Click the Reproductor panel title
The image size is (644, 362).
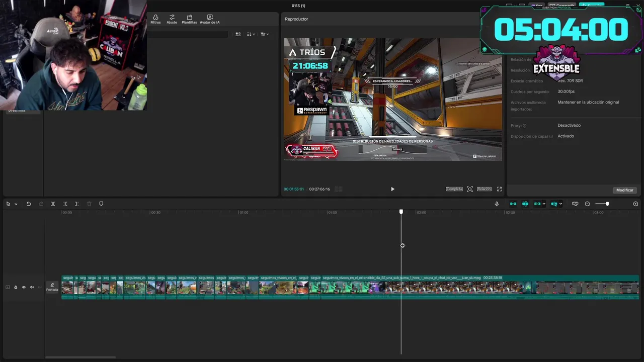tap(296, 19)
